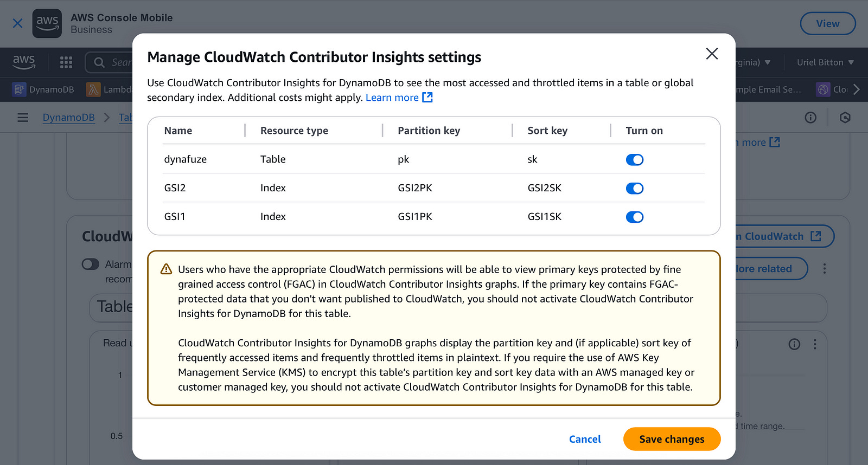Click the GSI1 name cell
This screenshot has width=868, height=465.
coord(175,217)
